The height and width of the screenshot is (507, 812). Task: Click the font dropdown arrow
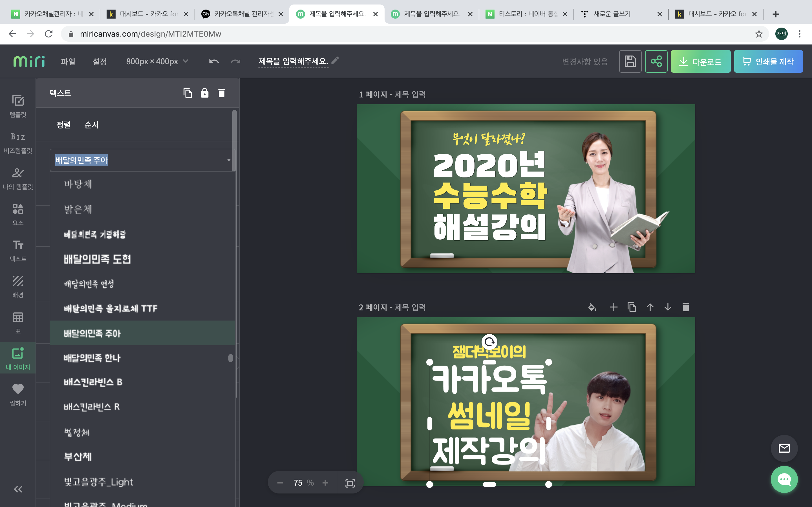(x=229, y=160)
